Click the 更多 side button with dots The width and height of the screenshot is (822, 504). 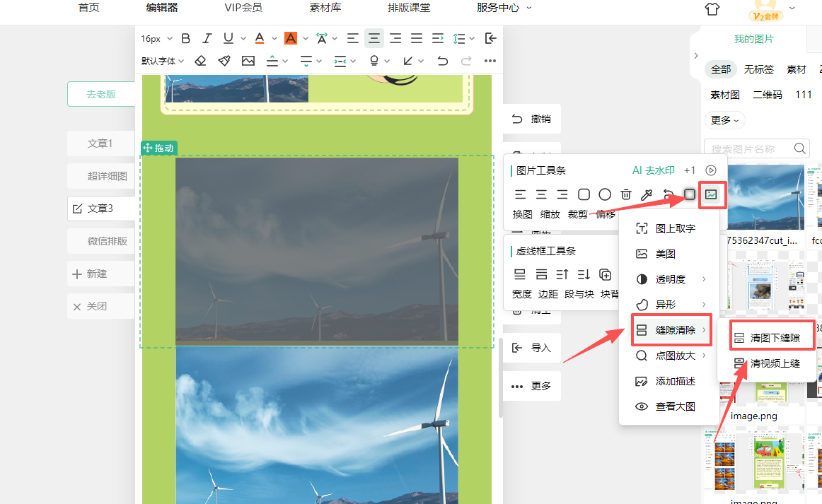tap(531, 386)
